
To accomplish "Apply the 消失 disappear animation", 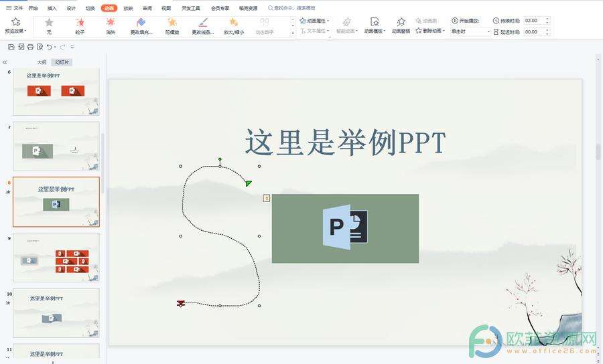I will [x=111, y=26].
